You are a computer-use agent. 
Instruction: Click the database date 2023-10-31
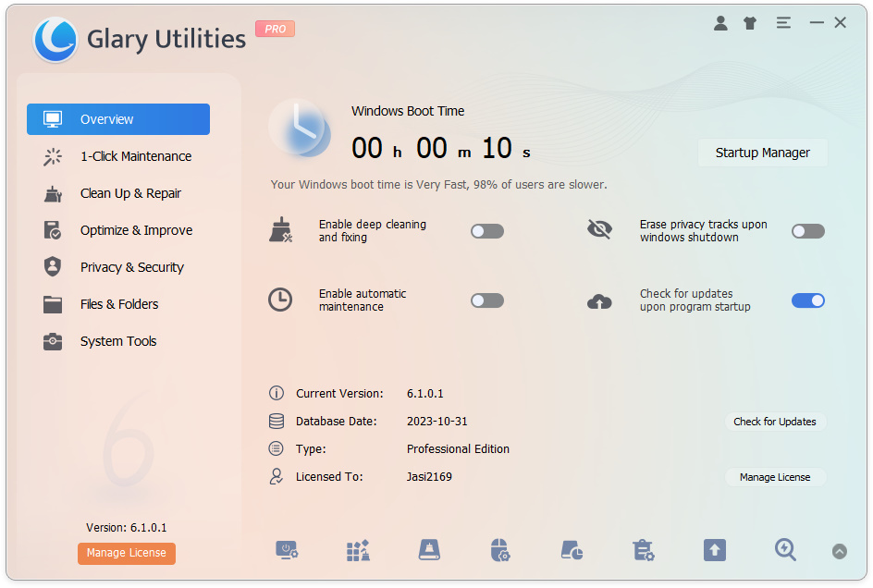click(x=437, y=422)
